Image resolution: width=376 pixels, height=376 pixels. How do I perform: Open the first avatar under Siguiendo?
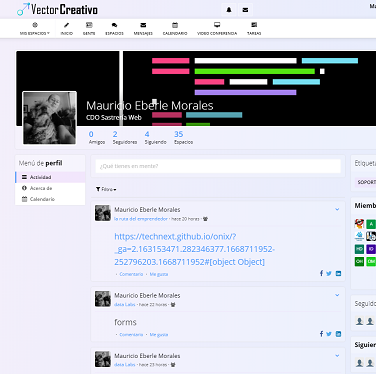coord(359,363)
